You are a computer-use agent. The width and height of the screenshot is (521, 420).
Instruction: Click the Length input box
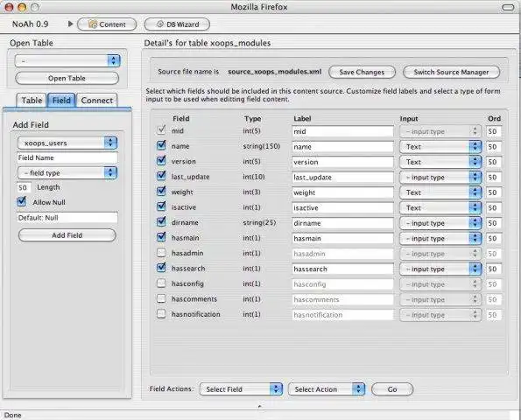[x=24, y=187]
